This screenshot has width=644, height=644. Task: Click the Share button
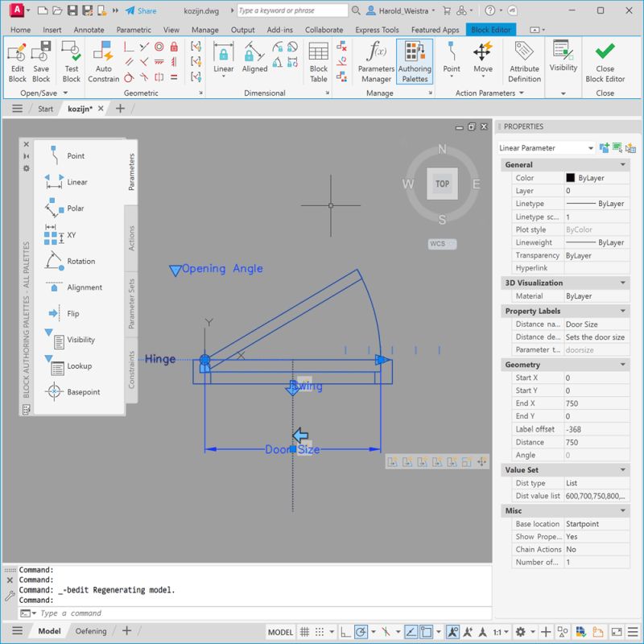point(141,10)
